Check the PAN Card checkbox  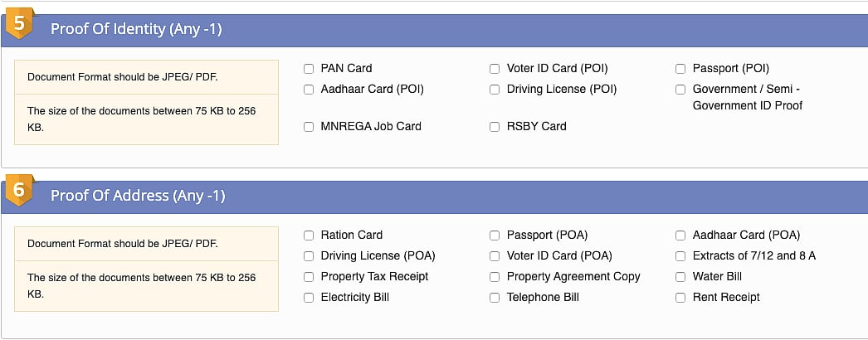(309, 69)
